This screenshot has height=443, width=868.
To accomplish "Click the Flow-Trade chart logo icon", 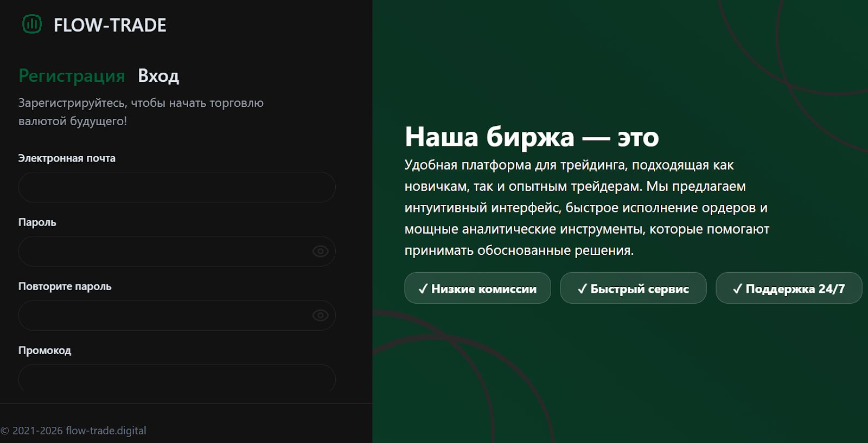I will tap(32, 24).
